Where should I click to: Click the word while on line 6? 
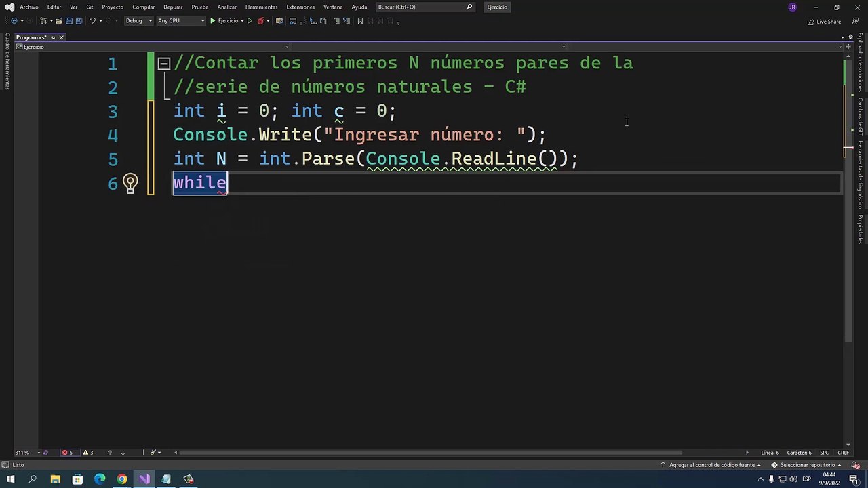click(200, 183)
